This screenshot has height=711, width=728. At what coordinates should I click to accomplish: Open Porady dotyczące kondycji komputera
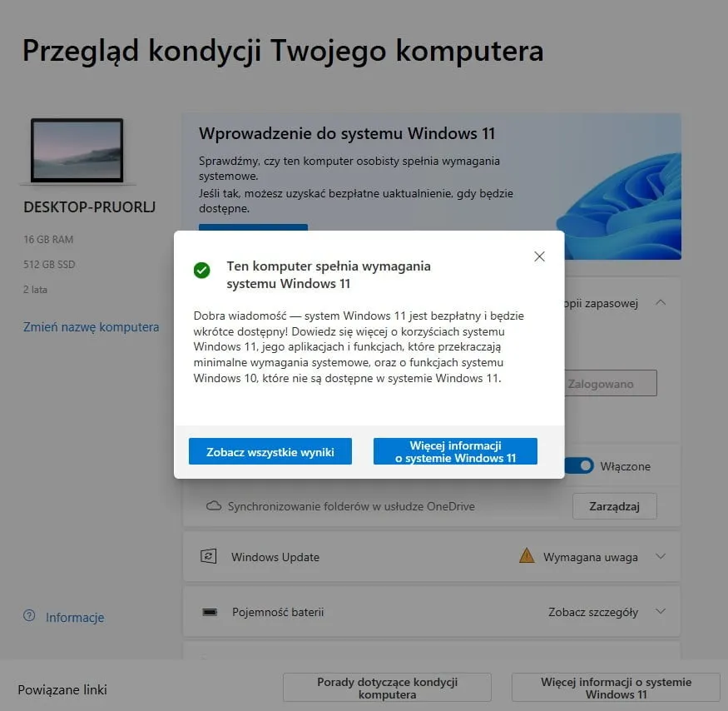tap(387, 688)
